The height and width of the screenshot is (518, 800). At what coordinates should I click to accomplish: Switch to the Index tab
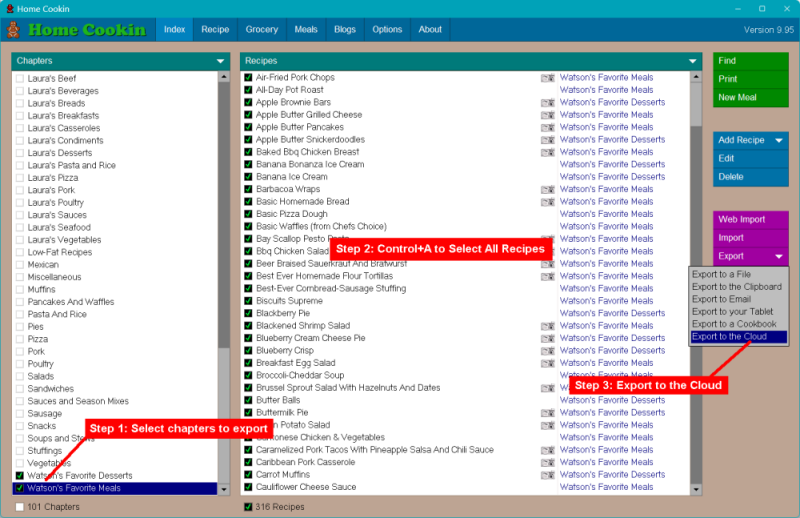pyautogui.click(x=174, y=30)
